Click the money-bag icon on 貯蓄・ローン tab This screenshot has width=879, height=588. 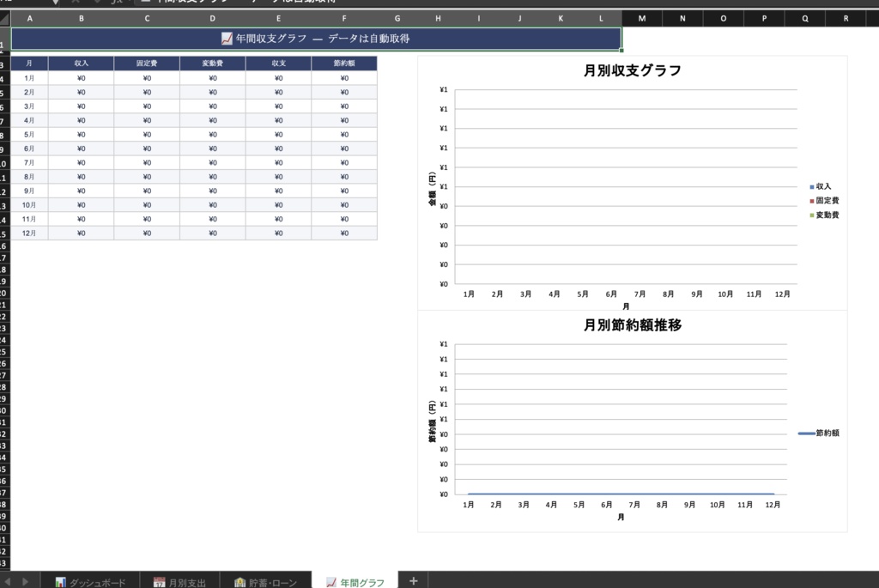(239, 581)
